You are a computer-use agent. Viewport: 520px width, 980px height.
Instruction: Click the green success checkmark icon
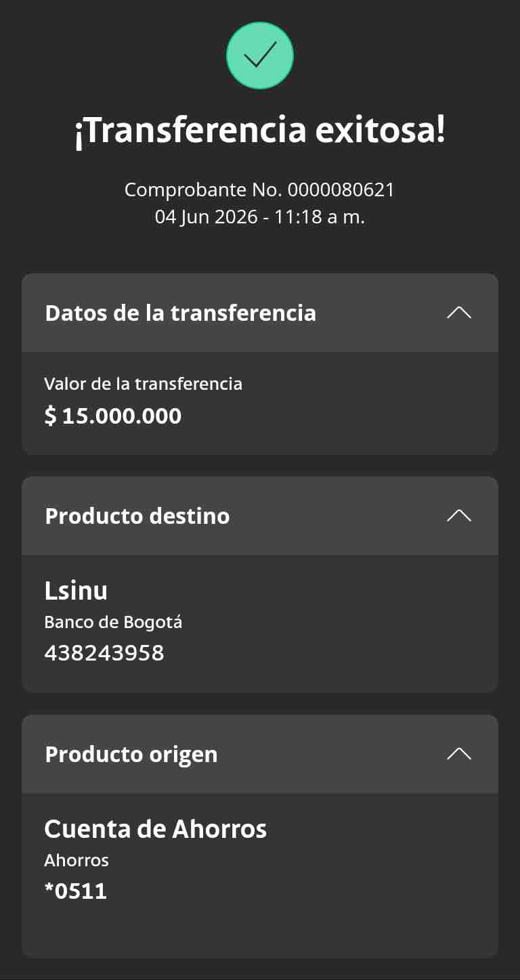tap(260, 55)
